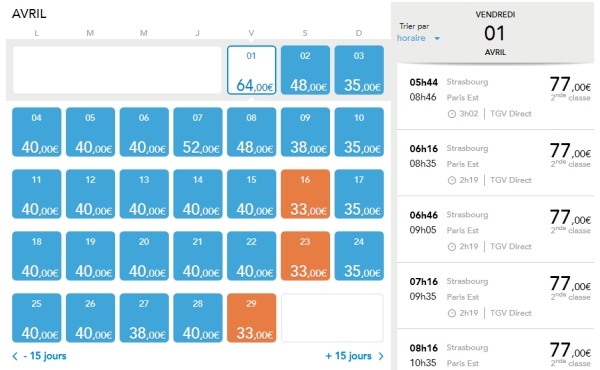Select April 27 priced 38,00€
Image resolution: width=600 pixels, height=370 pixels.
click(144, 318)
